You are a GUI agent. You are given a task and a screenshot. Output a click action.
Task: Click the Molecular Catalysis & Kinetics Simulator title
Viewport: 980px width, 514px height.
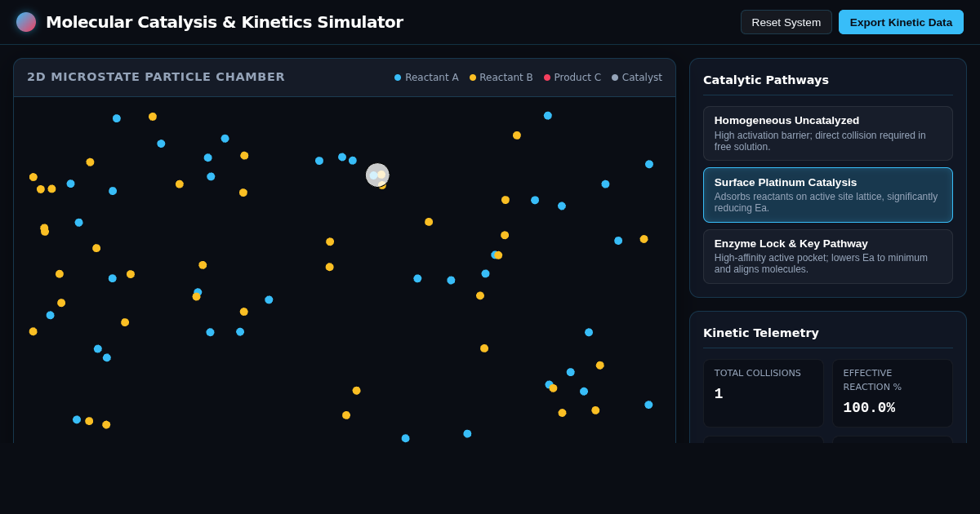225,22
